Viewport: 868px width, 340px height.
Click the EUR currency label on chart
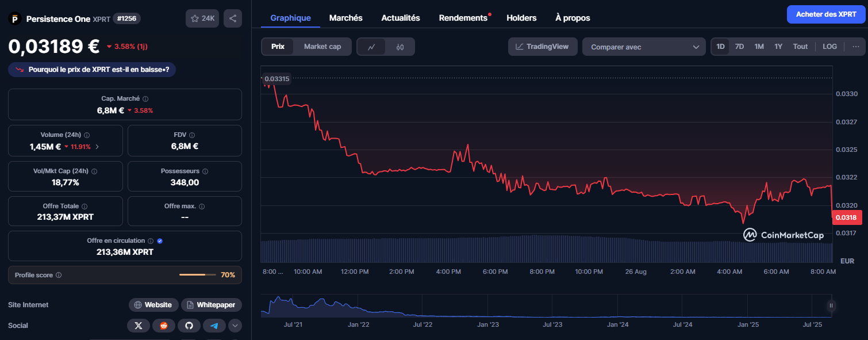pyautogui.click(x=847, y=261)
